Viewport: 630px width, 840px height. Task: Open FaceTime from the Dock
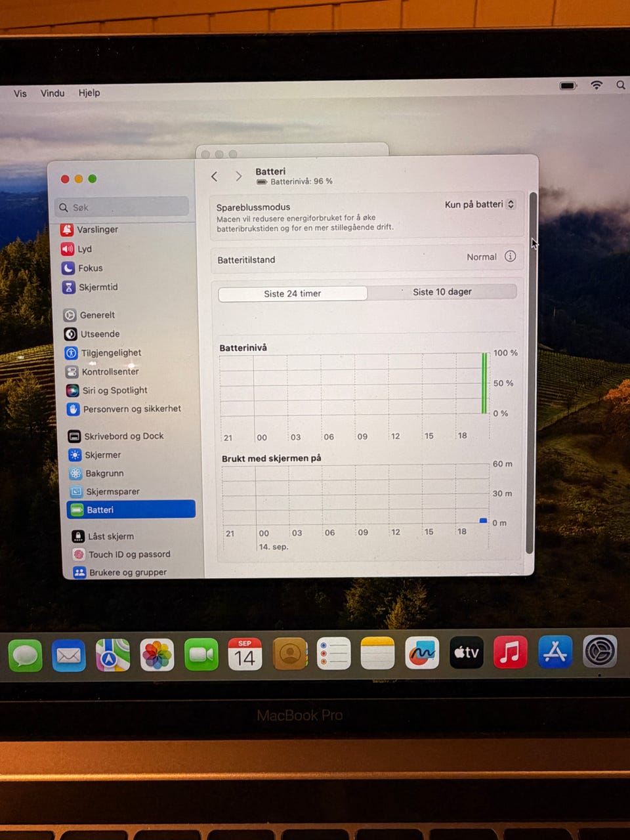[201, 654]
